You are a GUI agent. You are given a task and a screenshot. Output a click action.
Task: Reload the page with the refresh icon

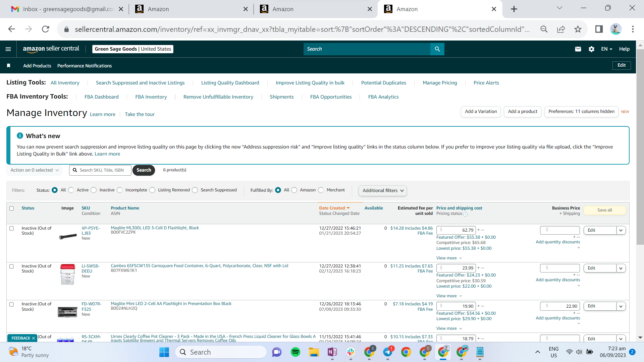46,29
